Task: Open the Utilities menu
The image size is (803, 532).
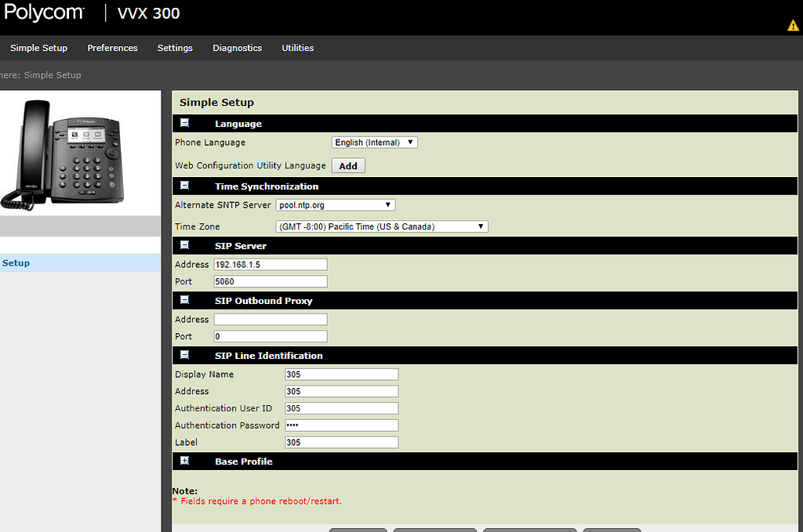Action: pyautogui.click(x=297, y=48)
